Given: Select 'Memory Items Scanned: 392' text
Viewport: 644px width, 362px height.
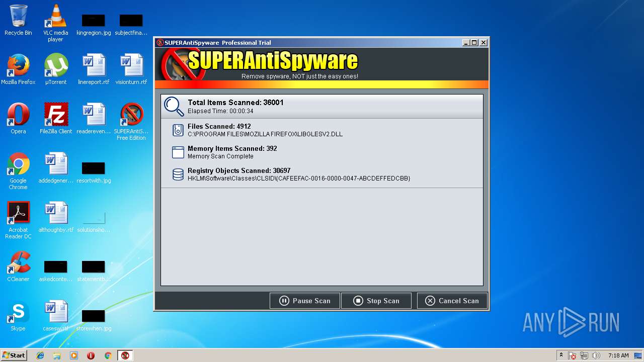Looking at the screenshot, I should (x=232, y=148).
